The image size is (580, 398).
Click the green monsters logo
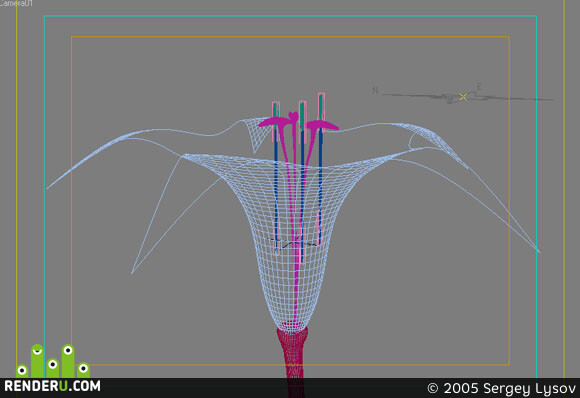[x=53, y=361]
